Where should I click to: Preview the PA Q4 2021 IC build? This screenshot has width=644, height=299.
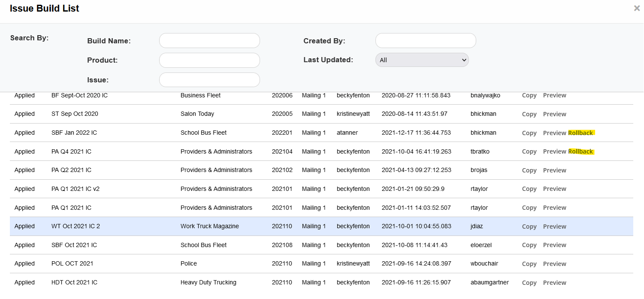click(x=554, y=151)
